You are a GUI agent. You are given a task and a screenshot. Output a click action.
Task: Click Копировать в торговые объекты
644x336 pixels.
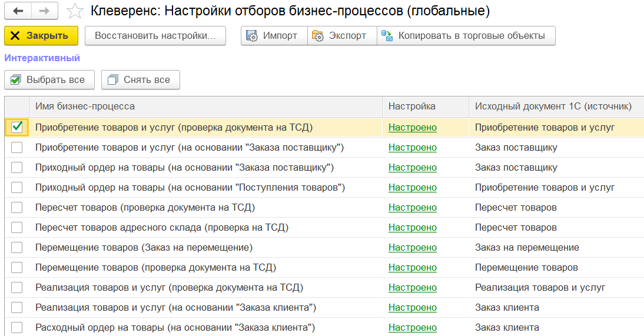[x=466, y=36]
